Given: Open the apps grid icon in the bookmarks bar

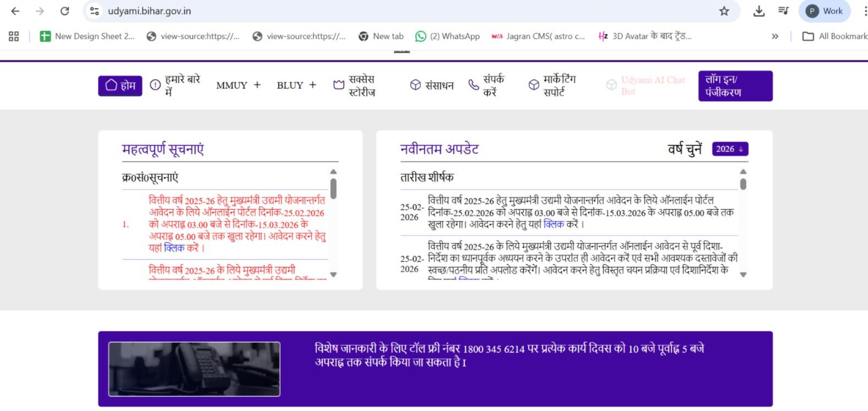Looking at the screenshot, I should coord(14,36).
